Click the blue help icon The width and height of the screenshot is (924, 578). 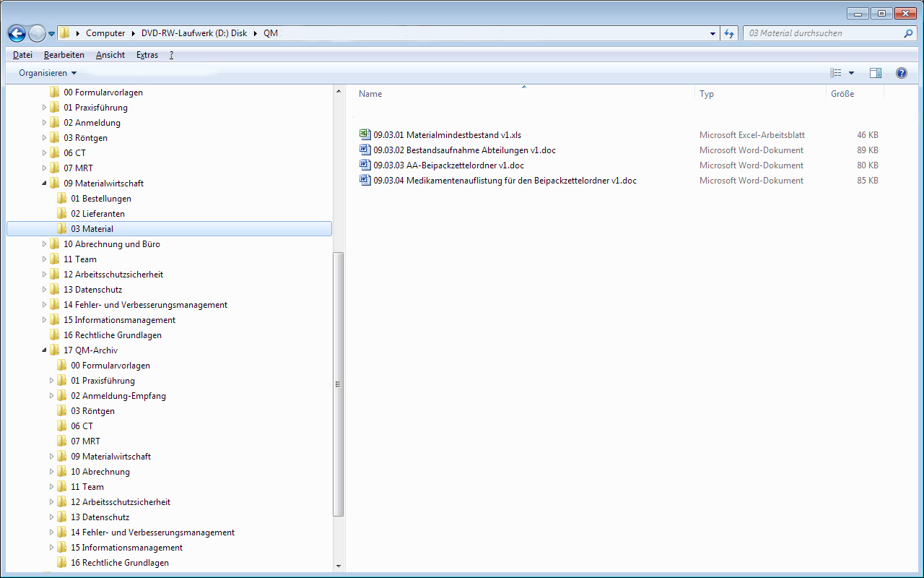point(902,73)
